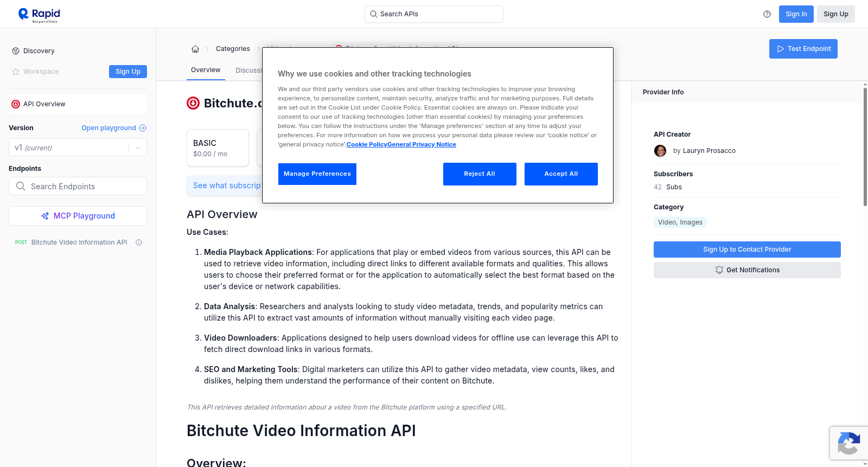Click Sign In button in header

point(796,14)
